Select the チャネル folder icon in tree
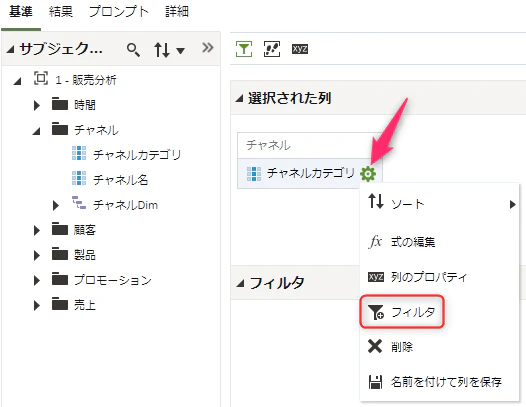This screenshot has height=407, width=526. coord(60,129)
